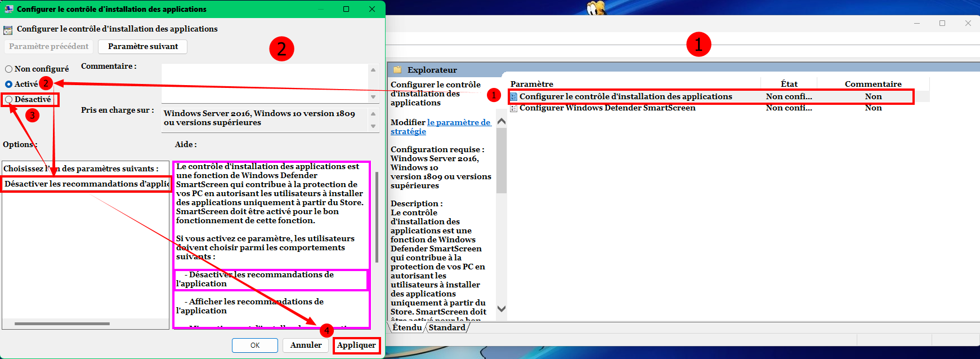Click the 'Pris en charge sur' scroll-up arrow
Screen dimensions: 980x359
373,113
